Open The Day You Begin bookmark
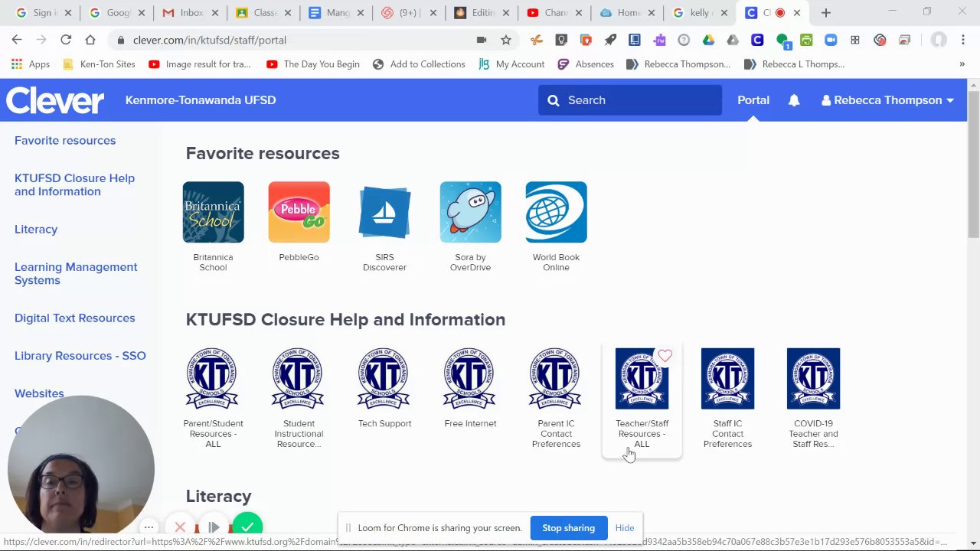 point(313,64)
